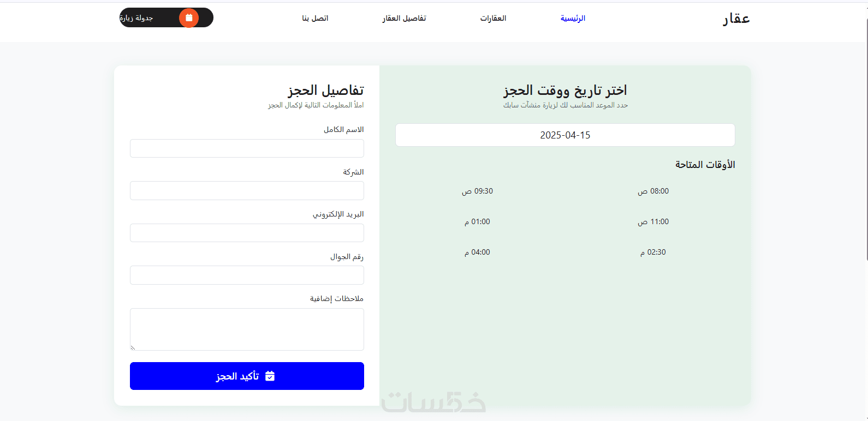Open تفاصيل العقار navigation link
The width and height of the screenshot is (868, 421).
click(x=404, y=18)
